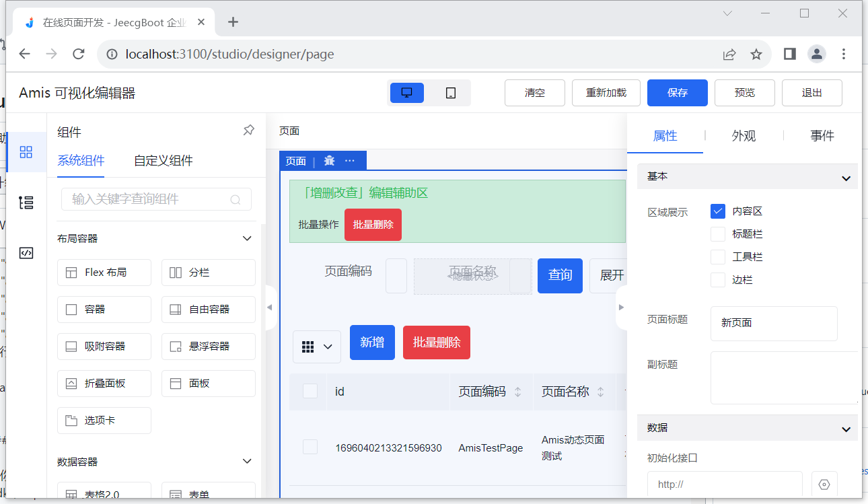This screenshot has width=868, height=504.
Task: Click the 保存 button
Action: pyautogui.click(x=677, y=92)
